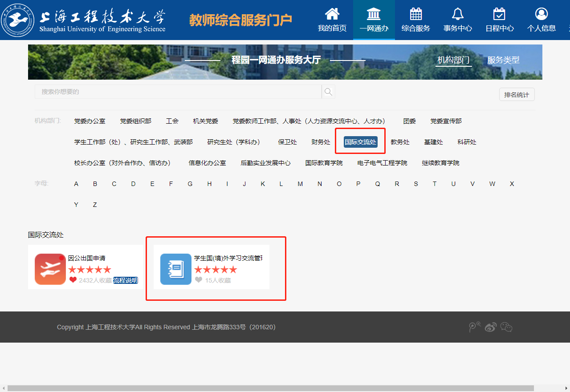Open the 因公出国申请 airplane icon
The width and height of the screenshot is (570, 392).
coord(50,269)
